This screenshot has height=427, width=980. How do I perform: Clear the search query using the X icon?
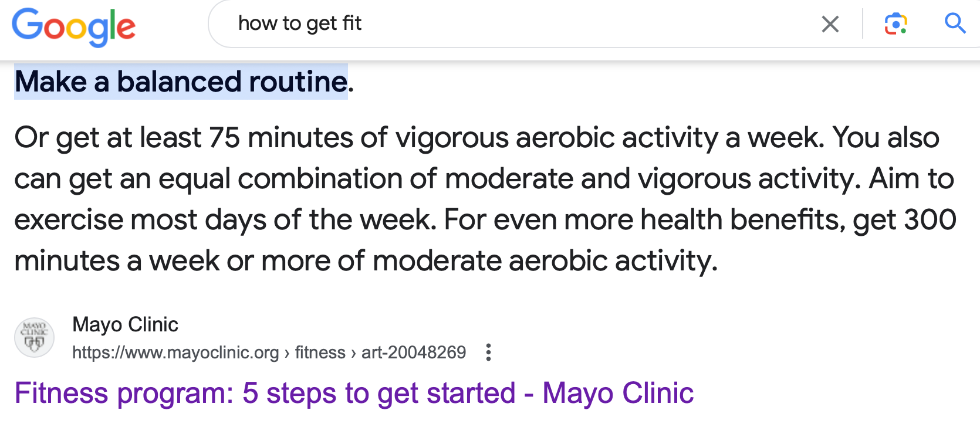coord(830,23)
